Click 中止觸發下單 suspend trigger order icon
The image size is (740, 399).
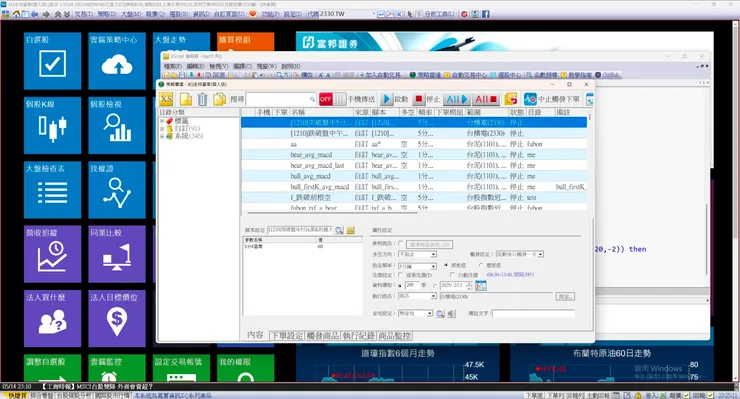[530, 99]
